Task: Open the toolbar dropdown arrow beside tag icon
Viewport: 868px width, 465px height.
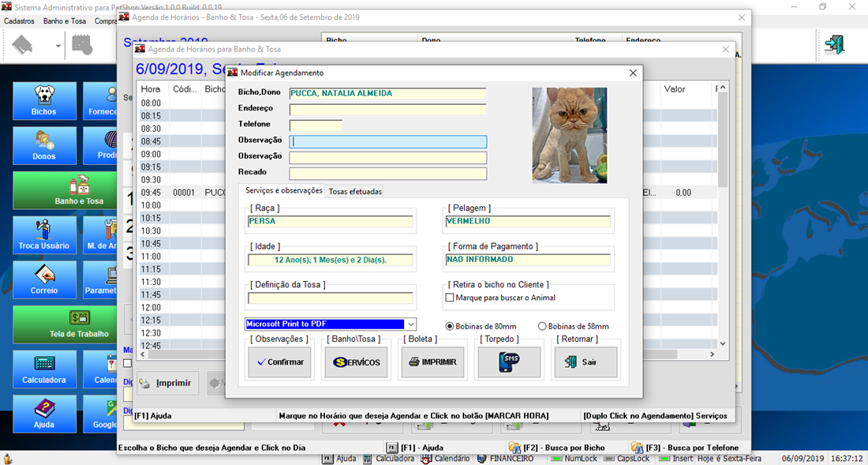Action: click(x=58, y=45)
